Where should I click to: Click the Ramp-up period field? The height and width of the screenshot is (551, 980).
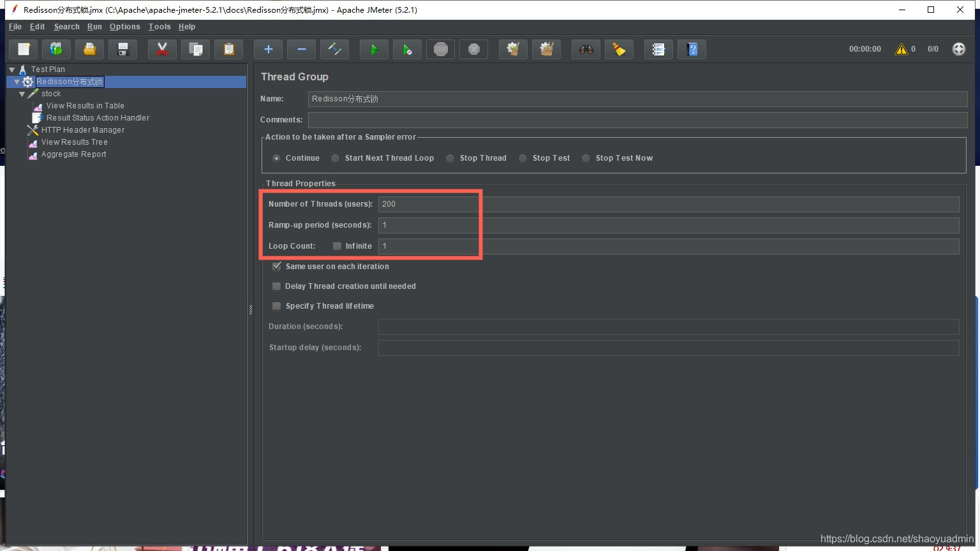(x=669, y=225)
